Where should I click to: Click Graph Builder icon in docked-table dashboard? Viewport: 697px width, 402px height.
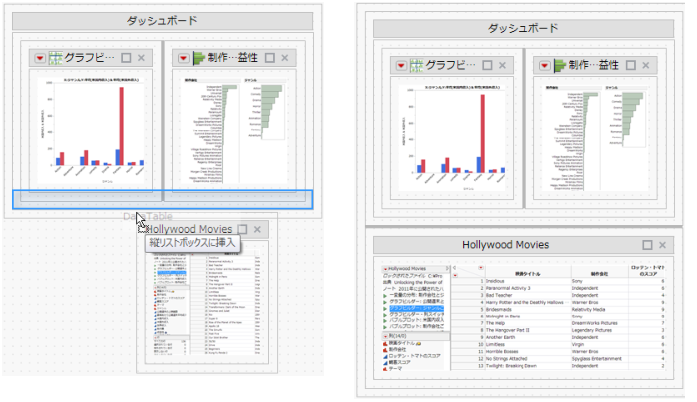[417, 66]
